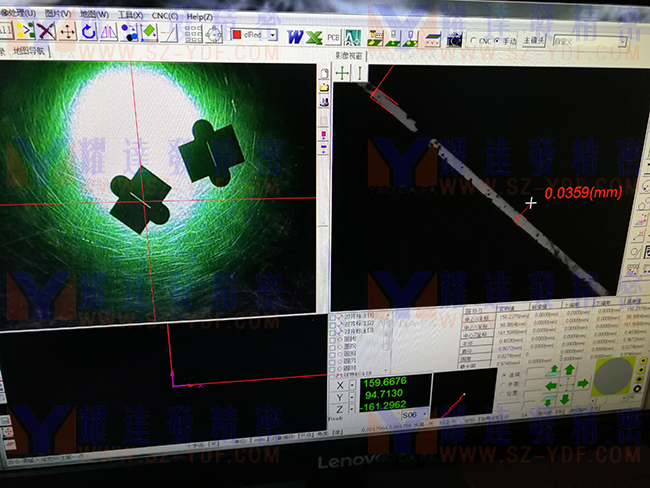Click the third probe icon with blue tip
The image size is (650, 488).
[x=410, y=39]
